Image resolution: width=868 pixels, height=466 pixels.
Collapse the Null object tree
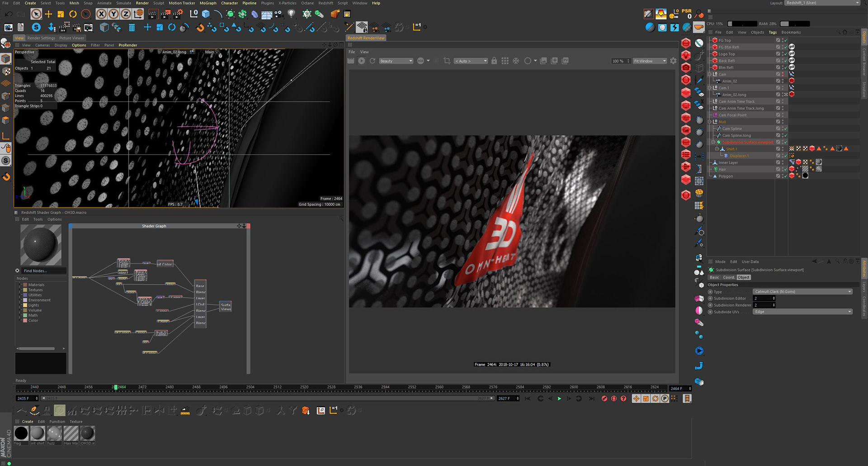[x=710, y=122]
